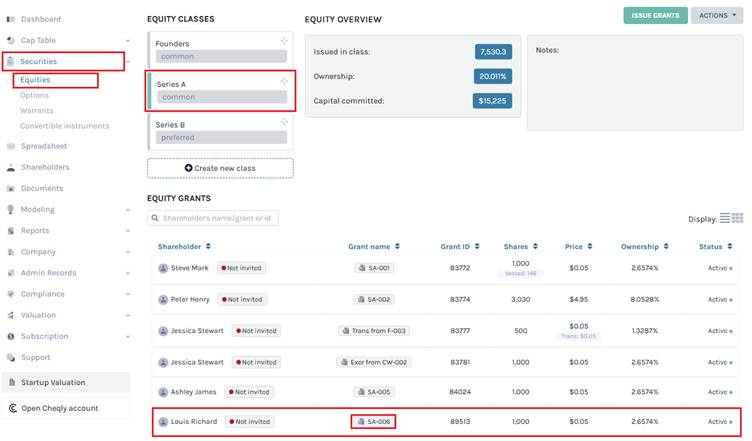Screen dimensions: 752x441
Task: Open the Actions dropdown
Action: coord(717,15)
